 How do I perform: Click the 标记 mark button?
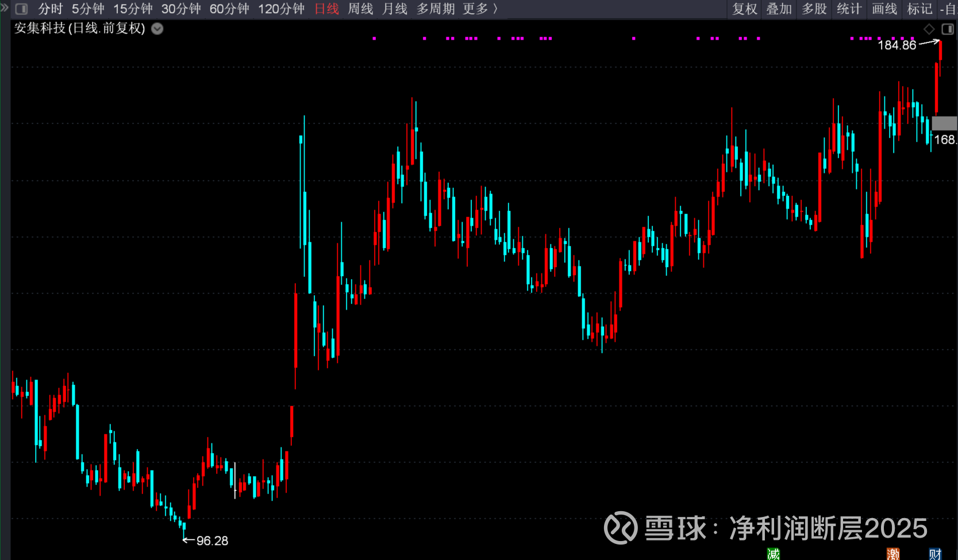pos(919,9)
